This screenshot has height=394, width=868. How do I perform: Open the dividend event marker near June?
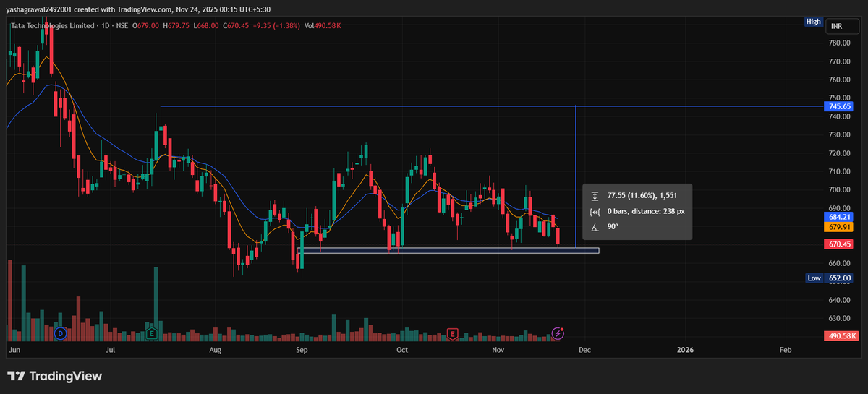click(61, 334)
